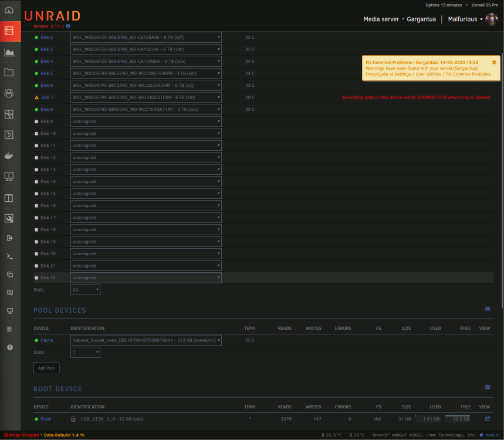This screenshot has width=504, height=440.
Task: Click the Fix Common Problems notification text
Action: (428, 68)
